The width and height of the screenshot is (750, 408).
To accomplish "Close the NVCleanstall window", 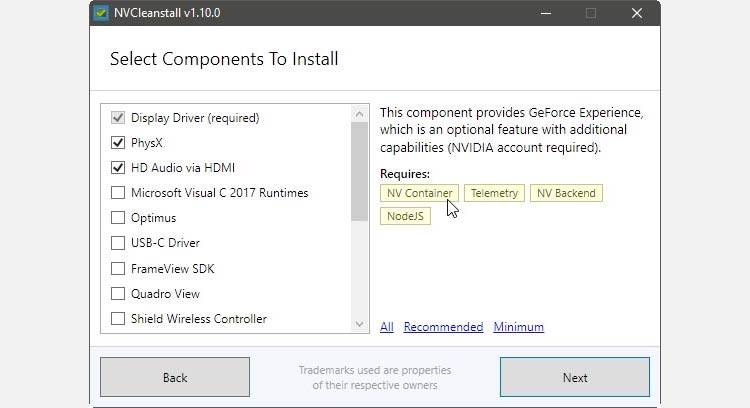I will pos(636,13).
